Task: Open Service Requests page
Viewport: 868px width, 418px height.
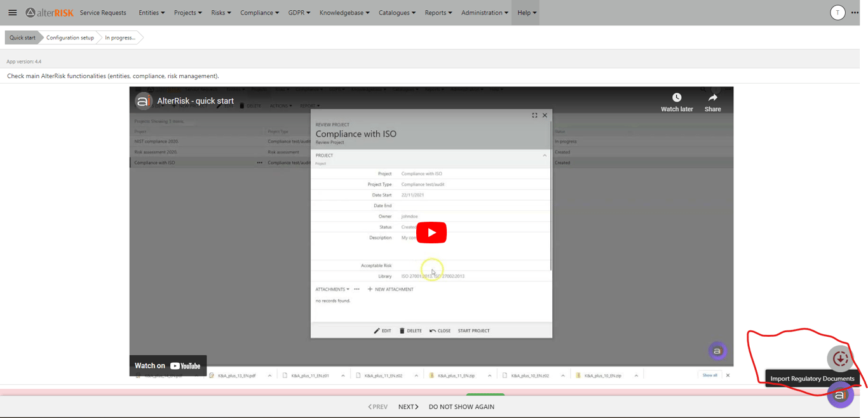Action: pyautogui.click(x=103, y=13)
